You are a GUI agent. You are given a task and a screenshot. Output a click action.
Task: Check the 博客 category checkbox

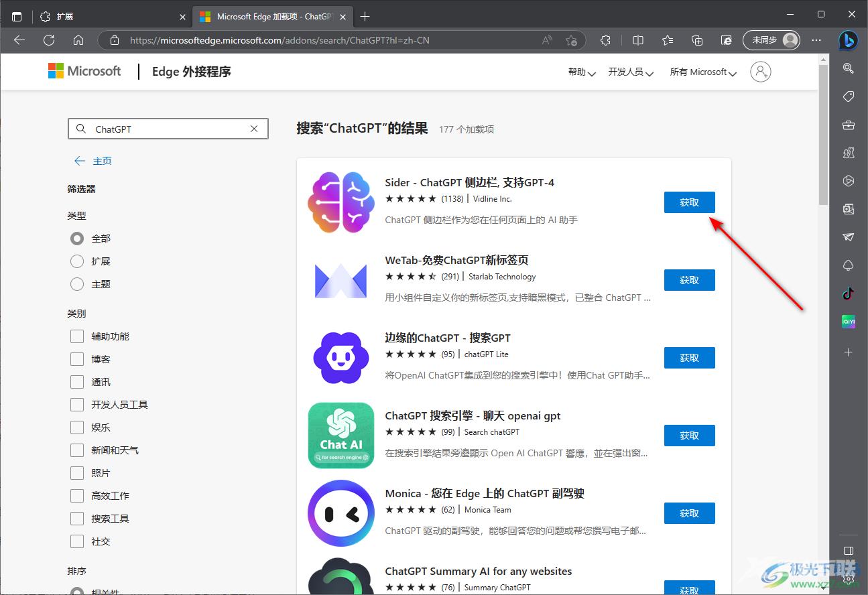click(77, 359)
